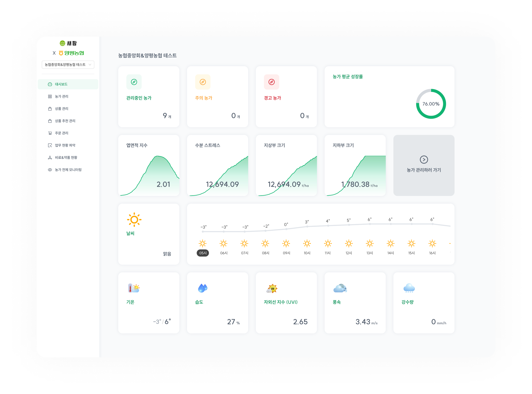Click the green compass icon for 관리중인 농가
This screenshot has width=532, height=394.
pyautogui.click(x=134, y=82)
